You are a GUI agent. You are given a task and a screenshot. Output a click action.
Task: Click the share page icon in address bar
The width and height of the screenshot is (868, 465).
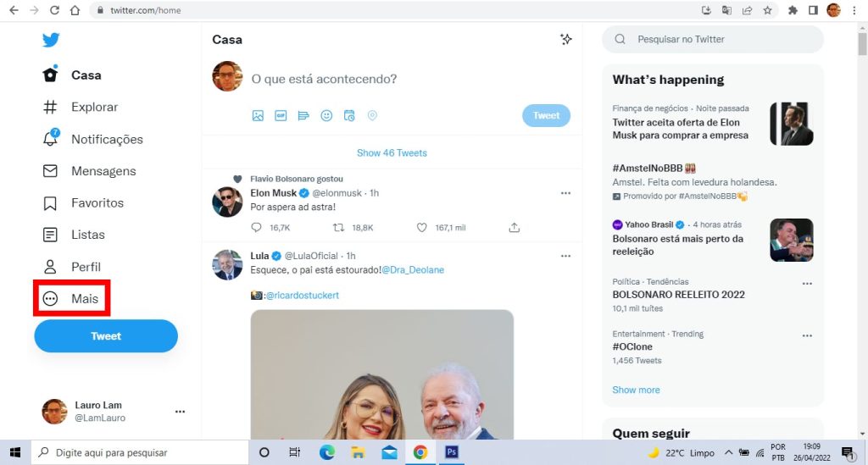tap(748, 10)
